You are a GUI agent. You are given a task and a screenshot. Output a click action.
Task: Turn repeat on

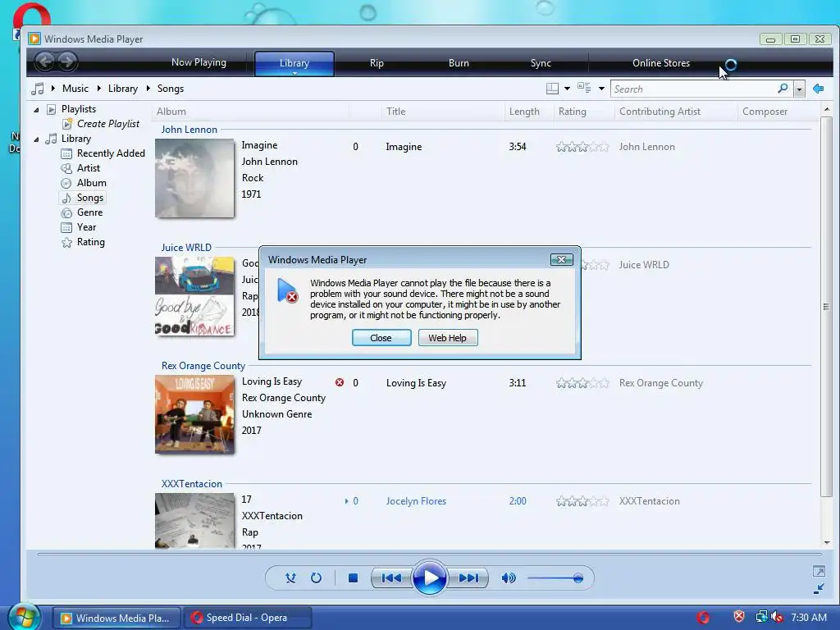(316, 578)
